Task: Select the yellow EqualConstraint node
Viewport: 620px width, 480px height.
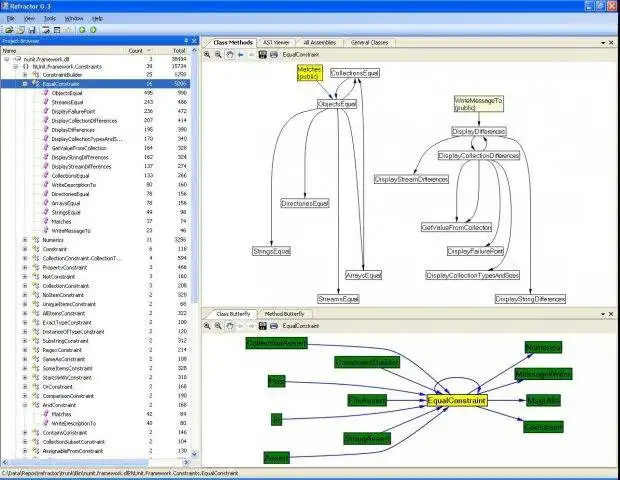Action: point(457,401)
